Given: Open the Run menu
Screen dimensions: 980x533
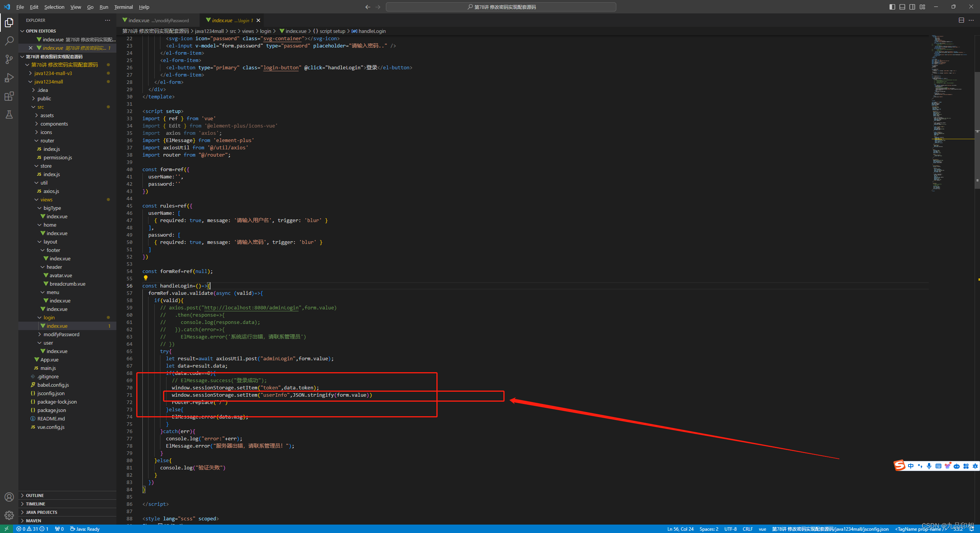Looking at the screenshot, I should (104, 7).
